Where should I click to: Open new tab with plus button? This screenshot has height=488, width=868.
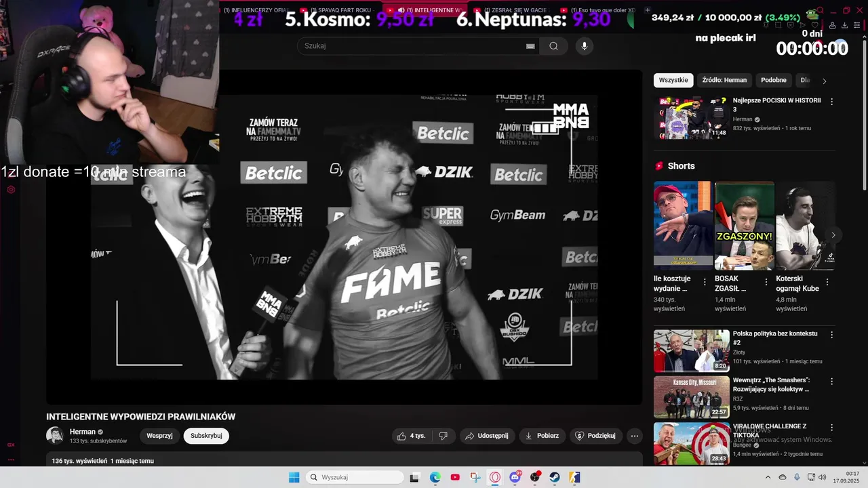[x=647, y=10]
